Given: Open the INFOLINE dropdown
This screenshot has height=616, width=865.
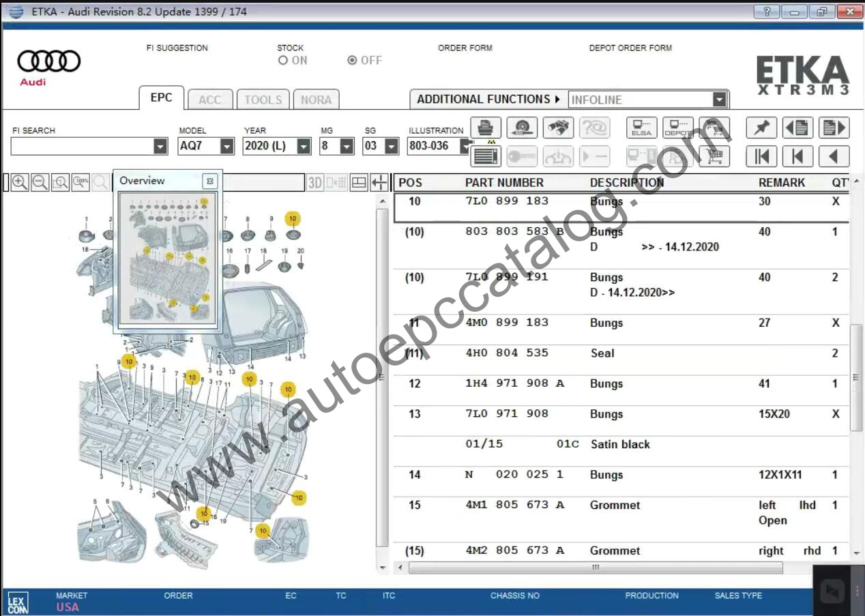Looking at the screenshot, I should [719, 100].
